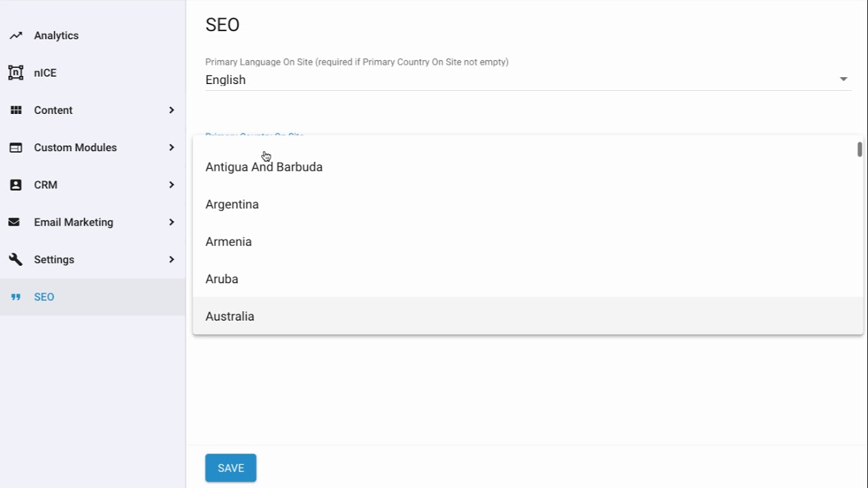The height and width of the screenshot is (488, 868).
Task: Click the country list scrollbar thumb
Action: pos(859,149)
